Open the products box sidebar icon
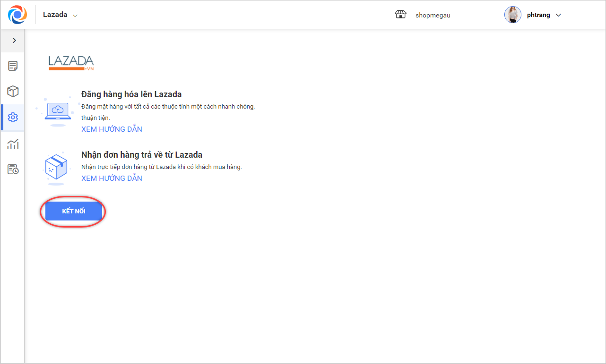 (13, 91)
